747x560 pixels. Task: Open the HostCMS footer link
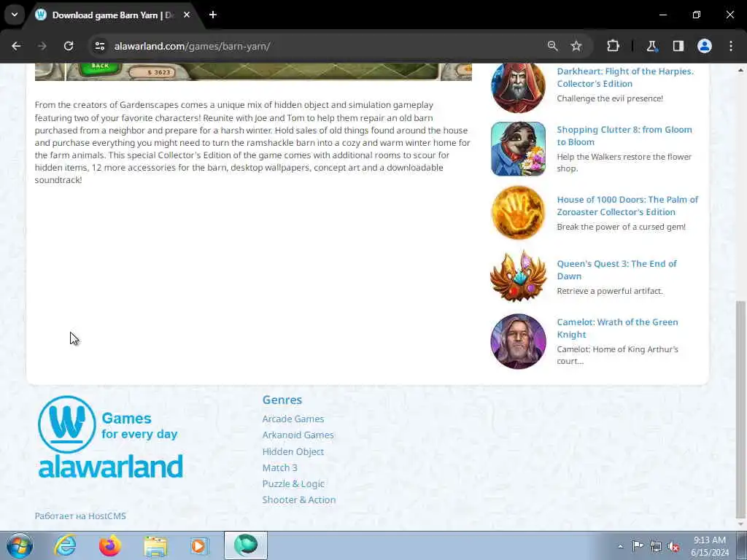pos(80,516)
